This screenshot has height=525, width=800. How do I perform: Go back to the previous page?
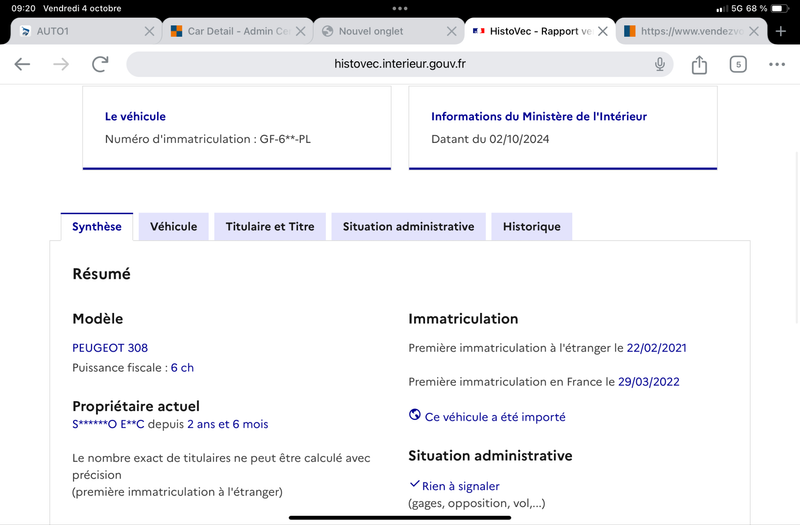22,64
